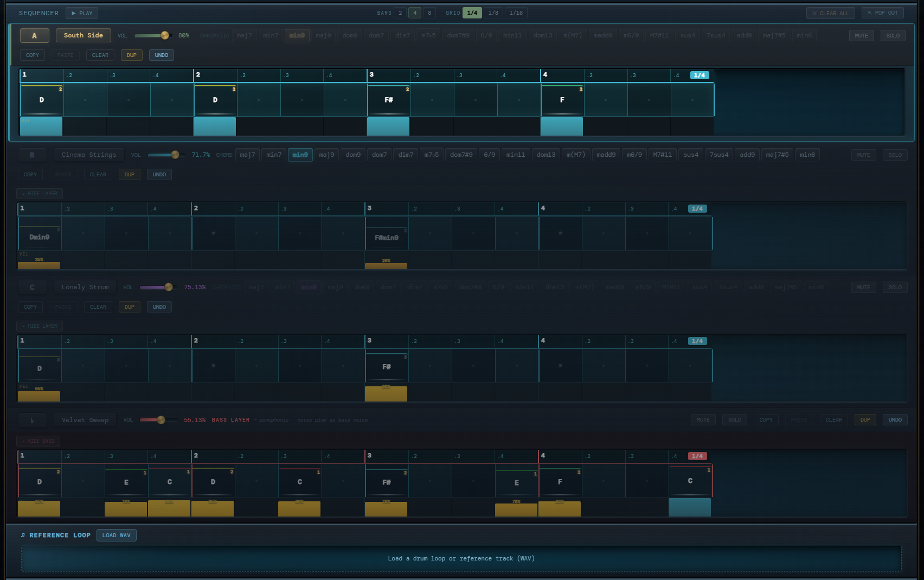Image resolution: width=924 pixels, height=580 pixels.
Task: Apply the maj7 chord type on Cinema Strings
Action: pyautogui.click(x=248, y=154)
